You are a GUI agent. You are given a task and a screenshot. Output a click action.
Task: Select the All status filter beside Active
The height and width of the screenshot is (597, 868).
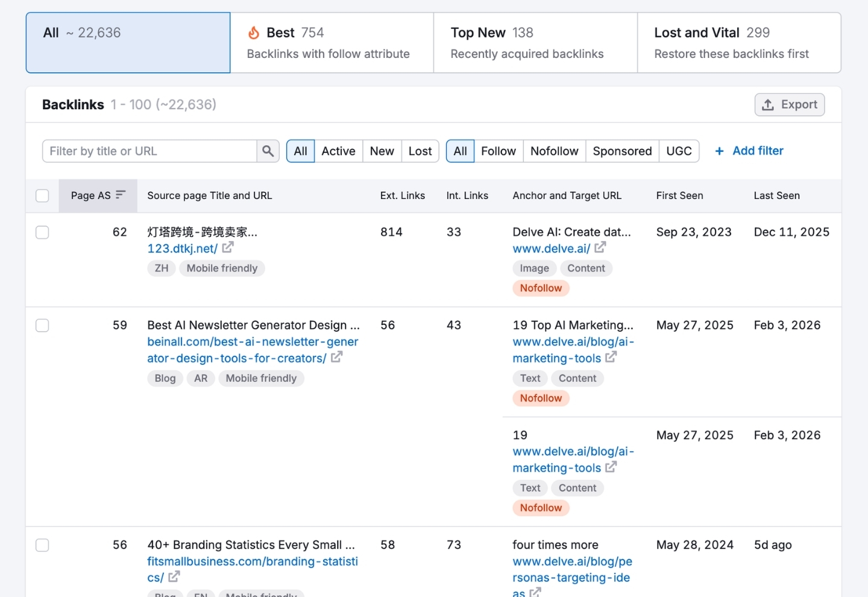300,151
